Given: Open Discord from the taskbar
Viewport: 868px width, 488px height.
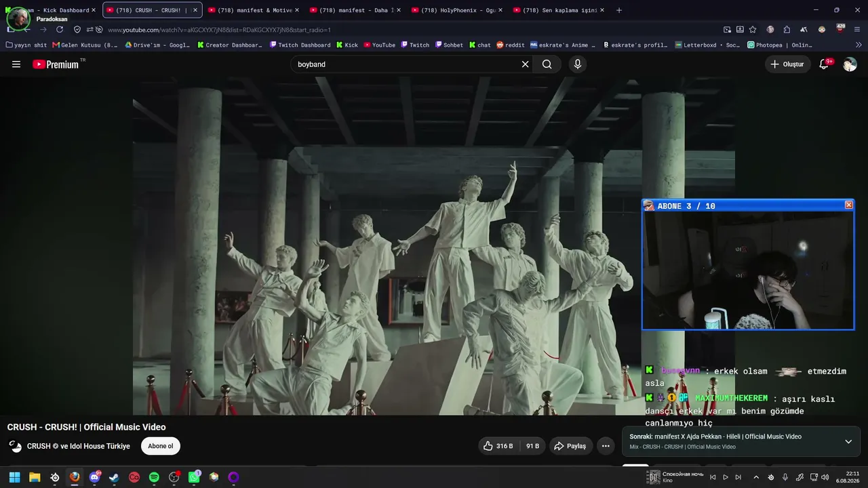Looking at the screenshot, I should tap(95, 477).
